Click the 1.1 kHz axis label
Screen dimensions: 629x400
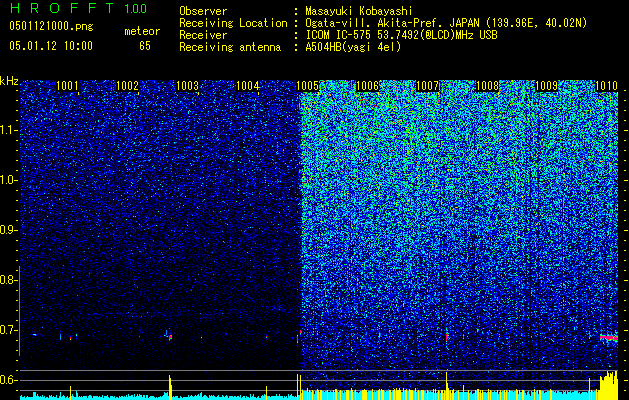(9, 130)
